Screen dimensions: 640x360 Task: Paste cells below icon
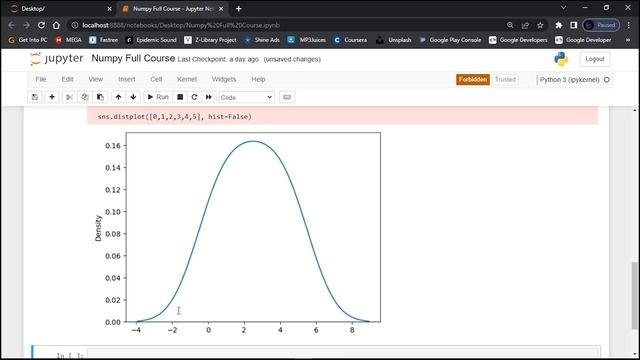pyautogui.click(x=100, y=97)
